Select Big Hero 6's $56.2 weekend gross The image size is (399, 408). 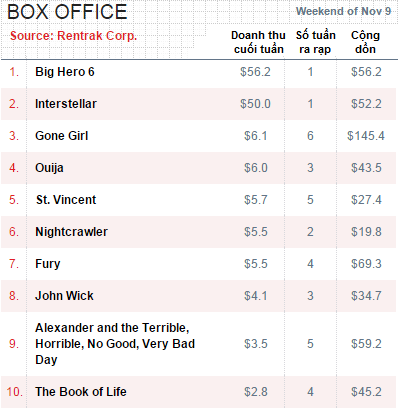(255, 72)
